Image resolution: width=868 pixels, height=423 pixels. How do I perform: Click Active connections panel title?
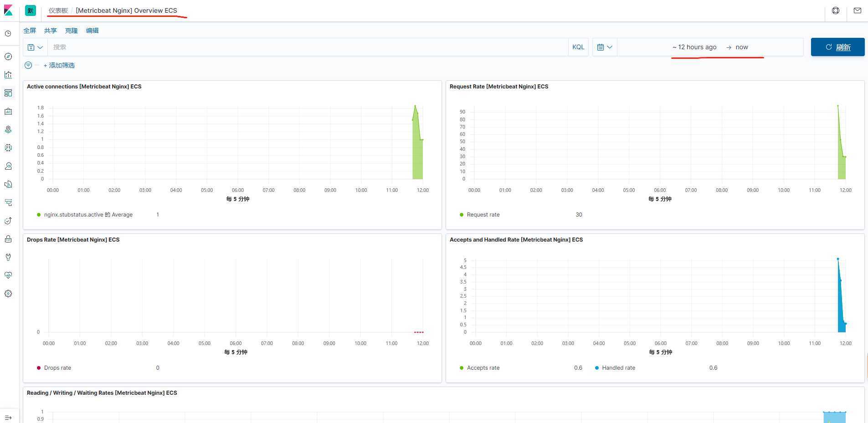click(84, 87)
